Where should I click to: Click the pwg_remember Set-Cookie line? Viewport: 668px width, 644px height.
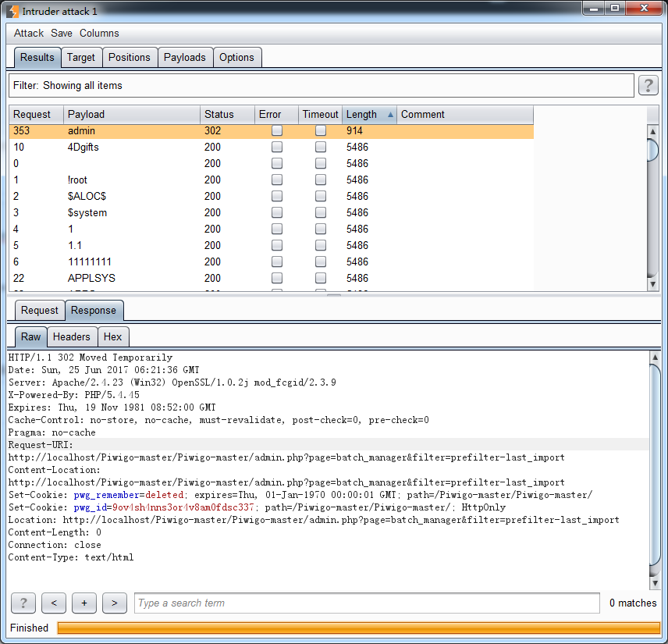(300, 495)
